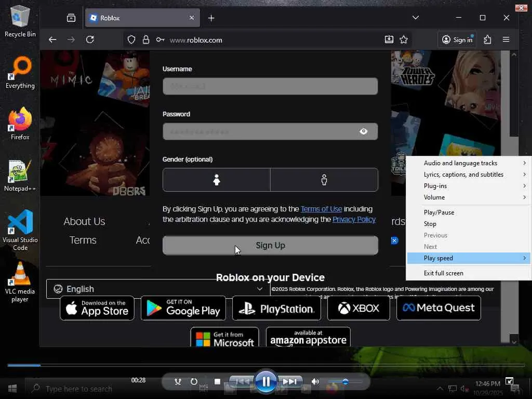Click the Download on the App Store badge

[x=97, y=308]
